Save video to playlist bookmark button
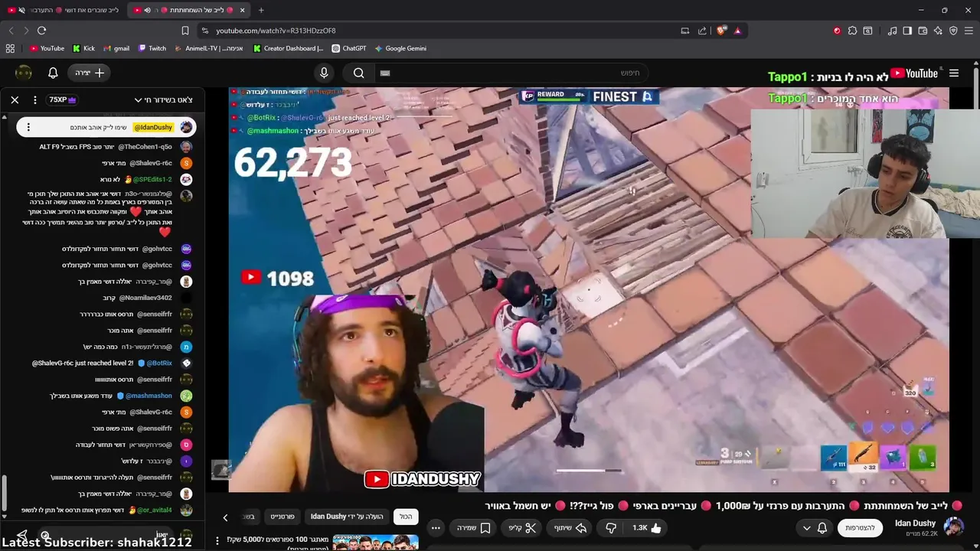The width and height of the screenshot is (980, 551). tap(474, 528)
